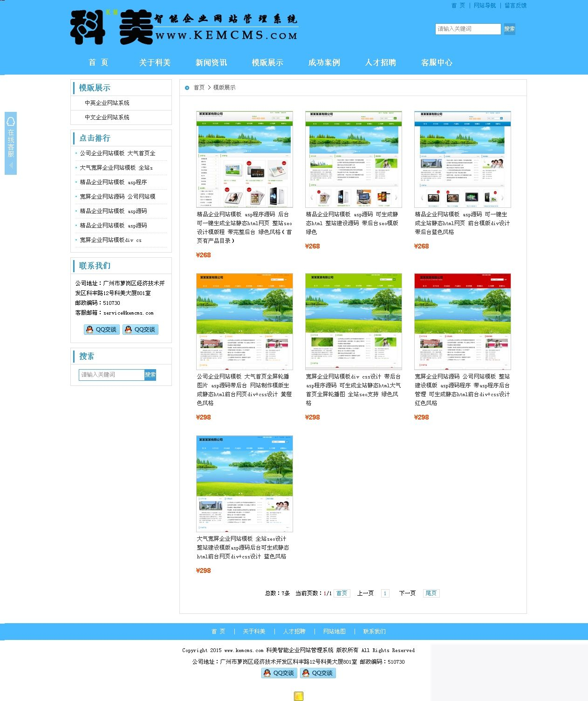This screenshot has width=588, height=701.
Task: Click the second footer QQ交谈 icon
Action: coord(318,673)
